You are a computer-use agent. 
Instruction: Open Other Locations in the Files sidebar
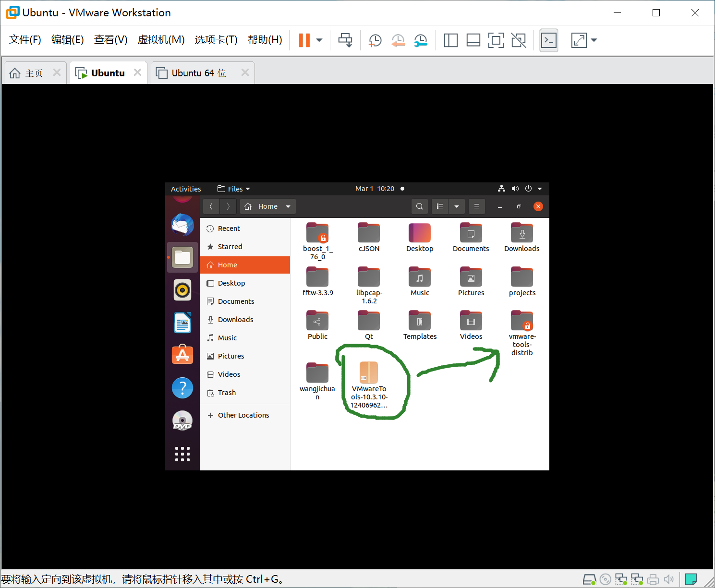coord(243,415)
